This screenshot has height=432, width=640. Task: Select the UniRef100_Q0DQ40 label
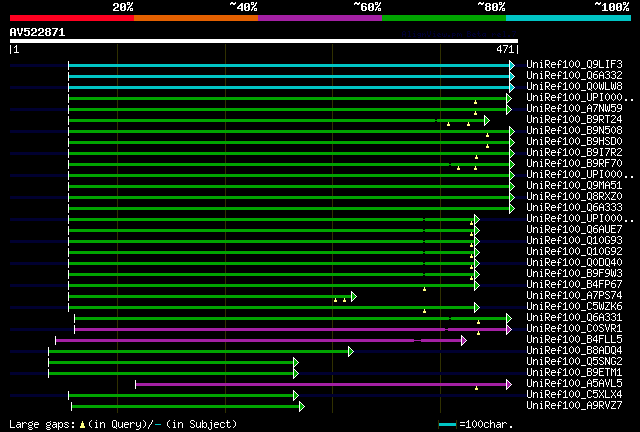574,263
